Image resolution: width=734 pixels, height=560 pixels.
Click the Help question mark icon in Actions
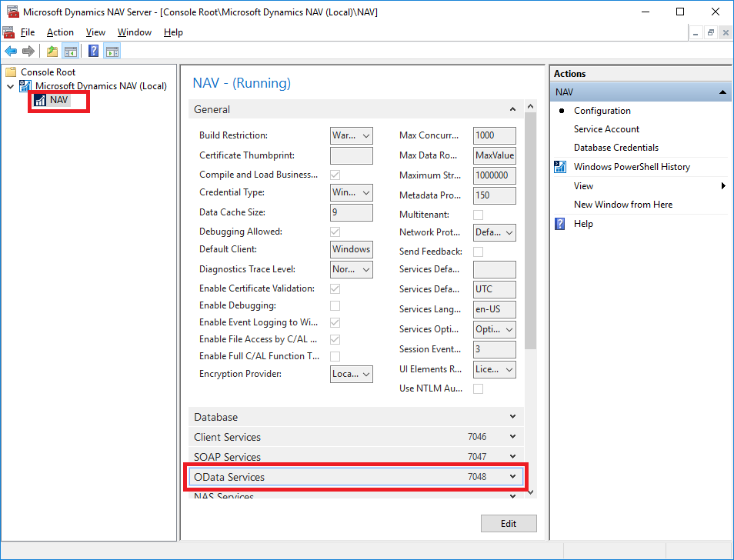pyautogui.click(x=560, y=224)
